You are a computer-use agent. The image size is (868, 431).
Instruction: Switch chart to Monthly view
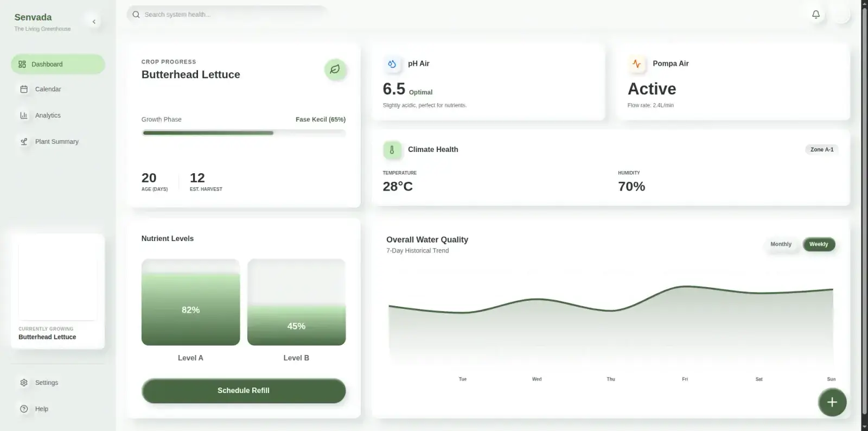click(781, 244)
